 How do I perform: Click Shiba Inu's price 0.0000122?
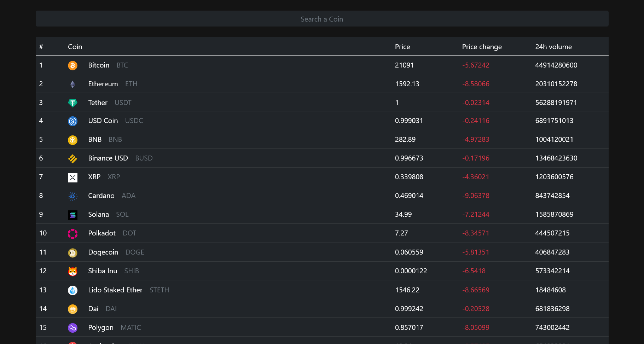411,271
